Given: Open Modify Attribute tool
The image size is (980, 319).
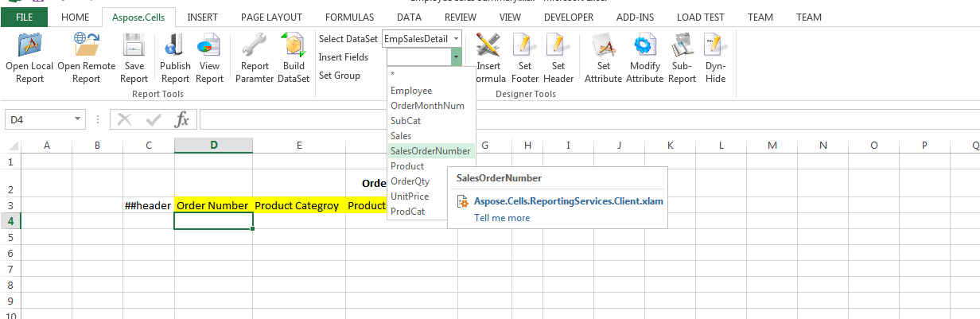Looking at the screenshot, I should (644, 58).
